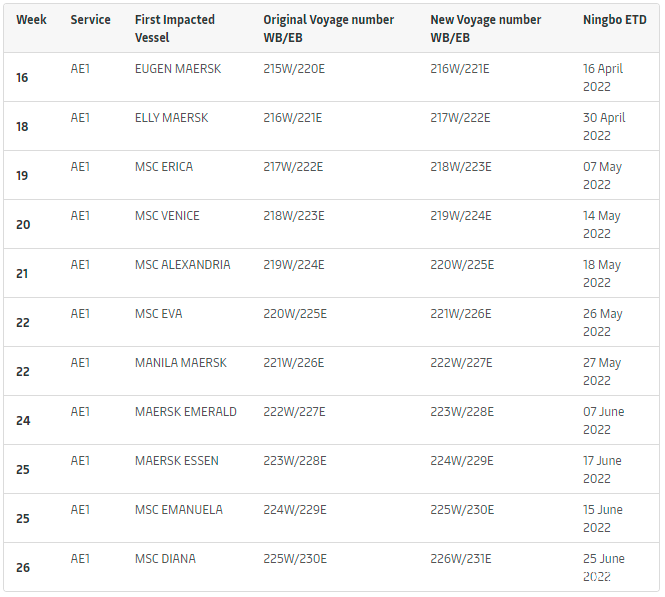
Task: Click the MAERSK EMERALD vessel name
Action: (x=185, y=412)
